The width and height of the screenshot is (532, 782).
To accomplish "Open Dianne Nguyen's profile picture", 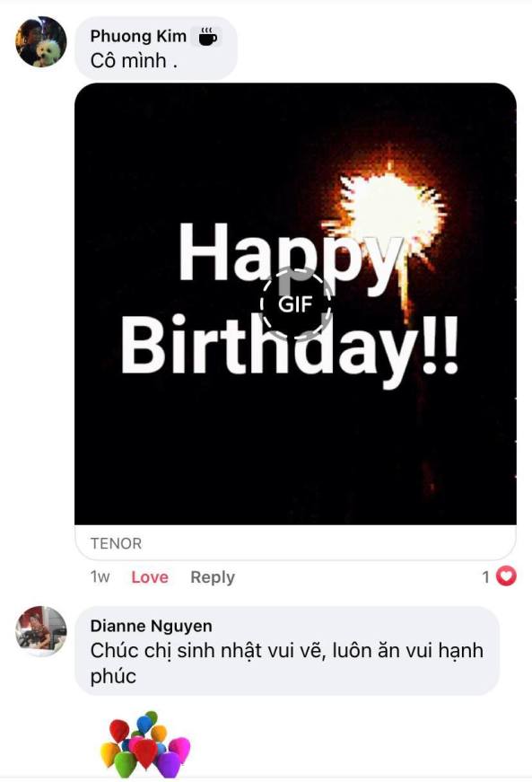I will tap(41, 631).
